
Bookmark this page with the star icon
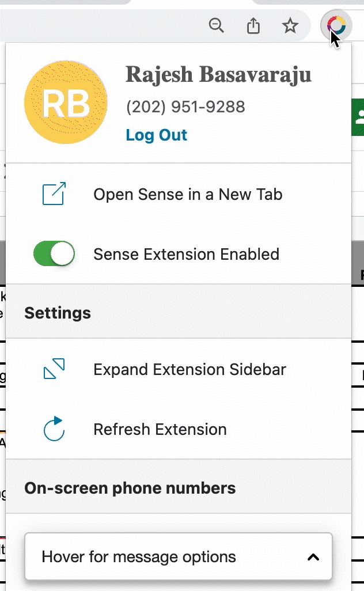pos(290,25)
